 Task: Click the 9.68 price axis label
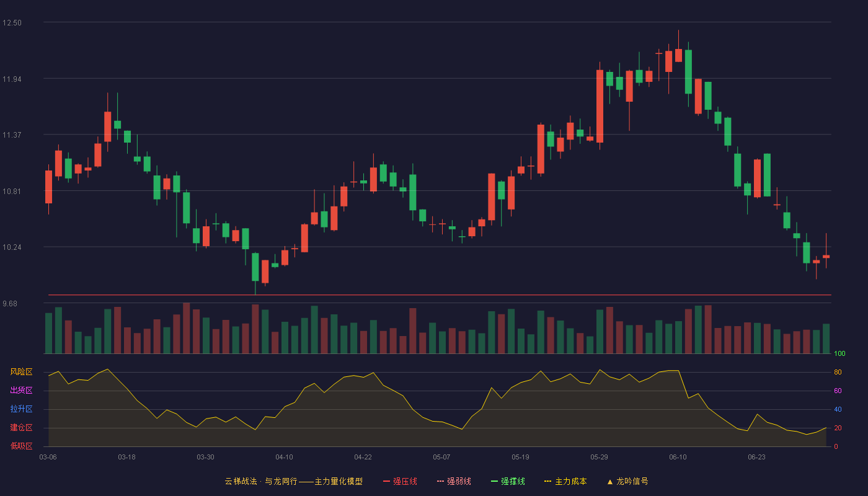(10, 304)
